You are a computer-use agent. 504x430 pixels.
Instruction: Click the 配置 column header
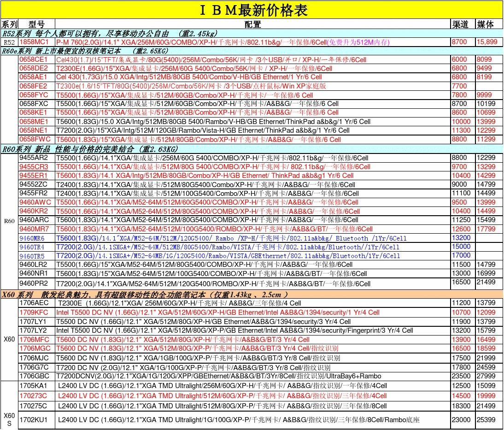coord(252,24)
